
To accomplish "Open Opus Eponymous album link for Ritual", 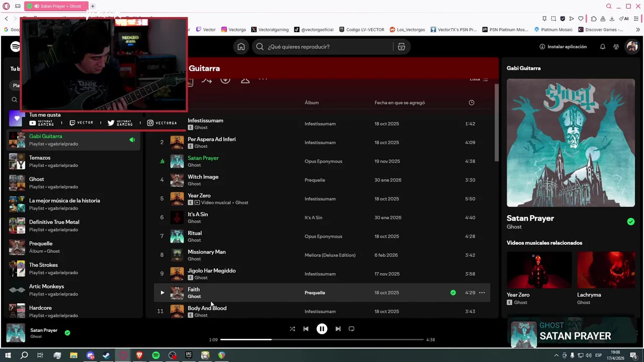I will pyautogui.click(x=323, y=236).
